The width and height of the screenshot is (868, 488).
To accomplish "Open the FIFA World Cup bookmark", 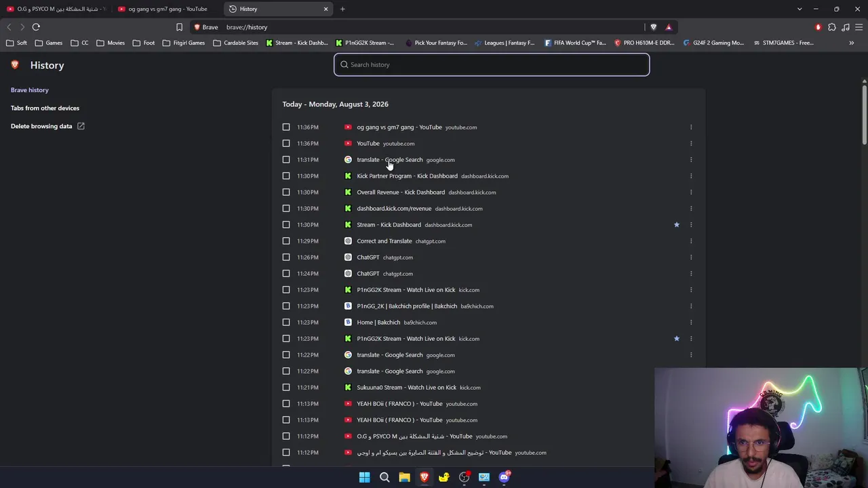I will (575, 43).
